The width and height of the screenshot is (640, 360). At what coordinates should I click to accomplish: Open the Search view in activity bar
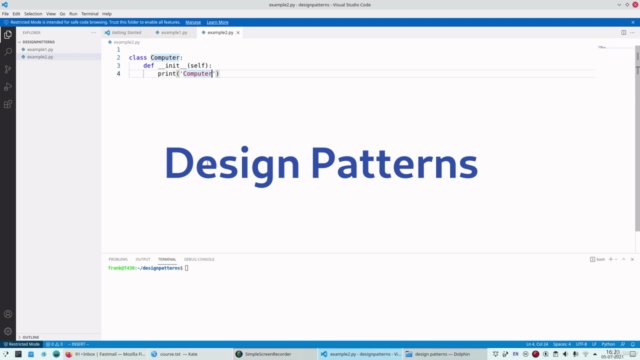coord(8,52)
